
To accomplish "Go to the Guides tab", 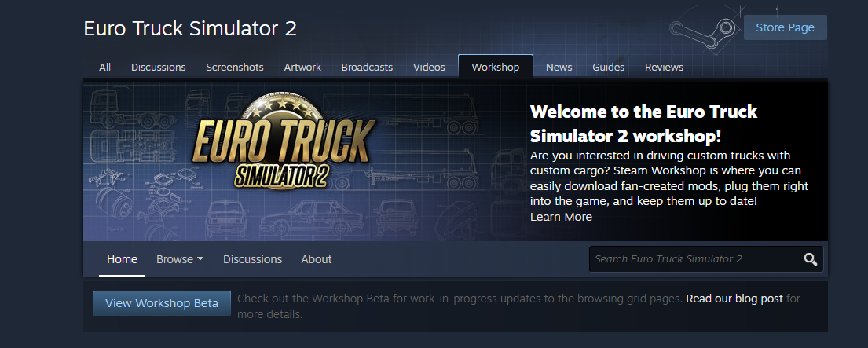I will [x=608, y=67].
